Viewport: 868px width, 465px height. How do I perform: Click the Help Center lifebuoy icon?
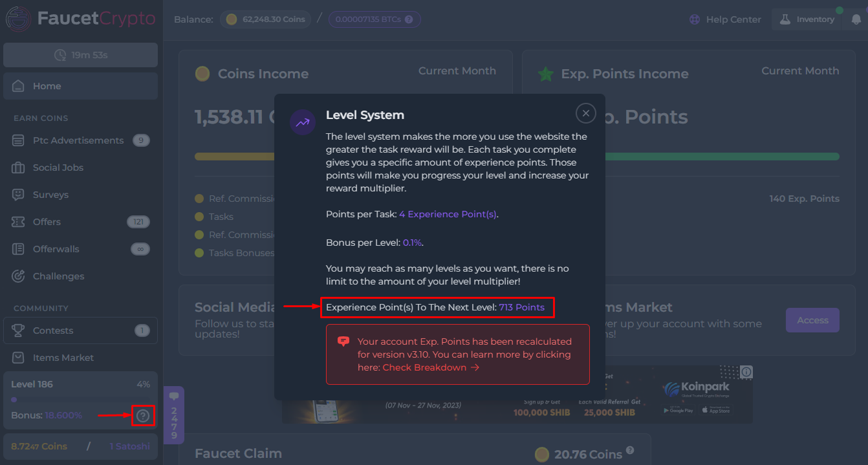pyautogui.click(x=695, y=19)
